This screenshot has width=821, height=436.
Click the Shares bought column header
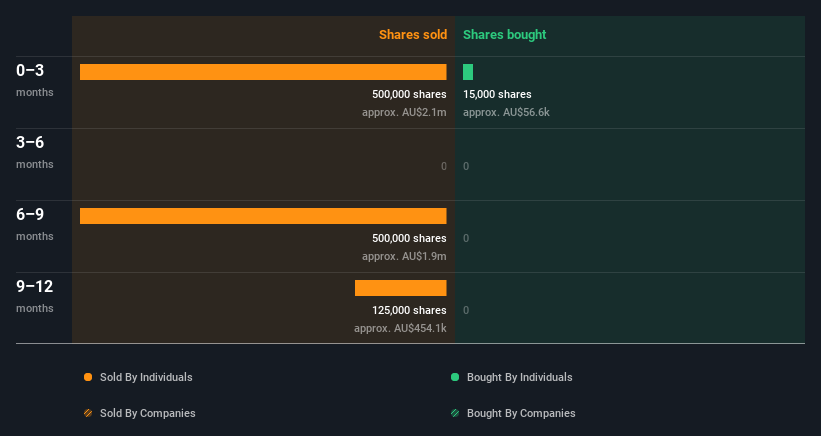coord(505,35)
